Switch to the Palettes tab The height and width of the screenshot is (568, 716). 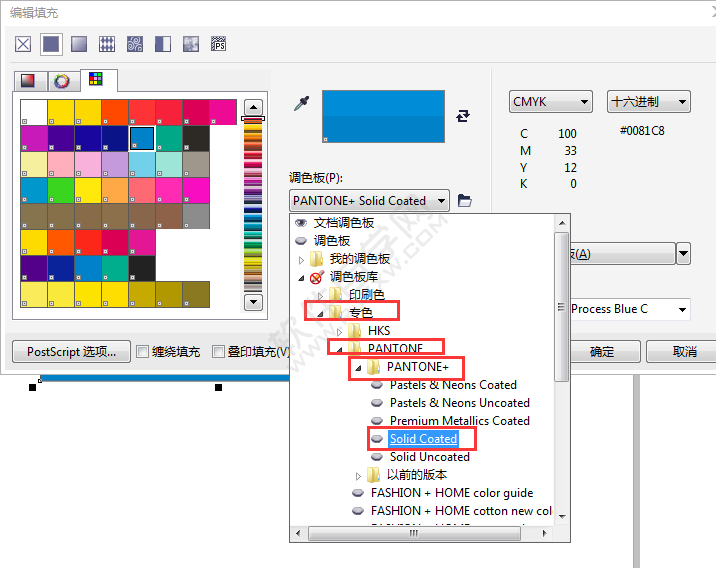pos(99,80)
